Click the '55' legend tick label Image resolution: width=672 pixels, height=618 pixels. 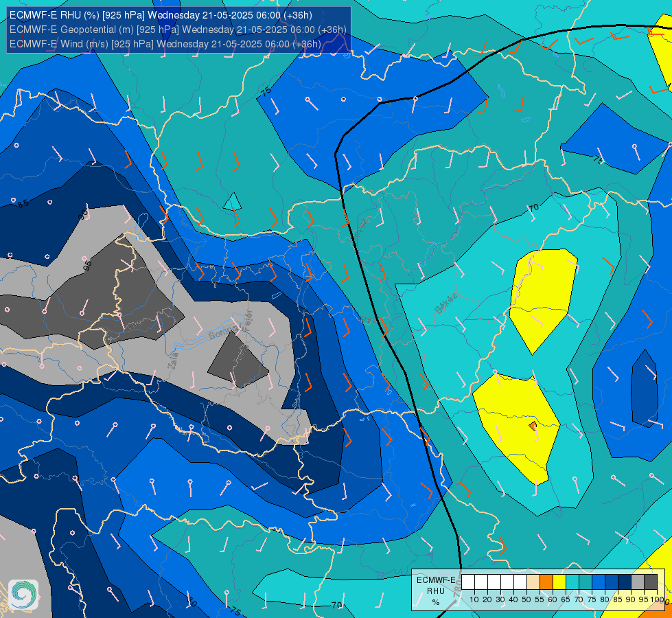coord(540,599)
